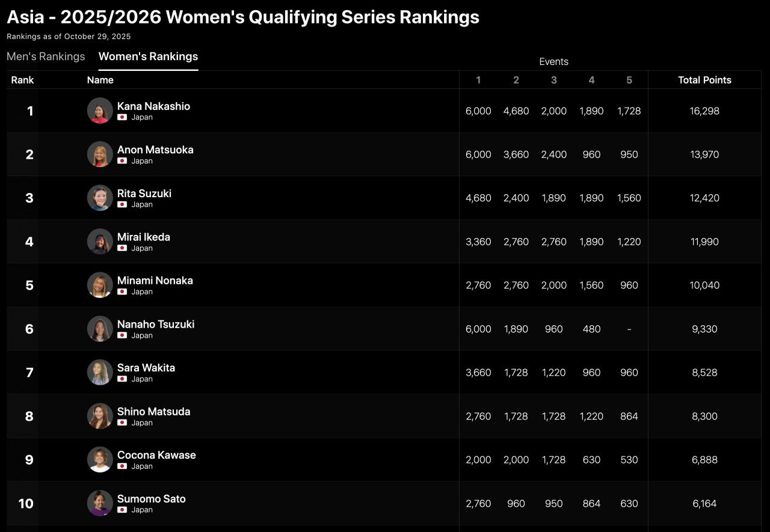Click the Rank column header

(22, 80)
